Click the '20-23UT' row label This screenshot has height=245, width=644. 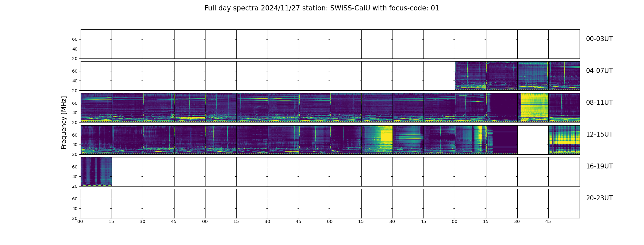599,198
